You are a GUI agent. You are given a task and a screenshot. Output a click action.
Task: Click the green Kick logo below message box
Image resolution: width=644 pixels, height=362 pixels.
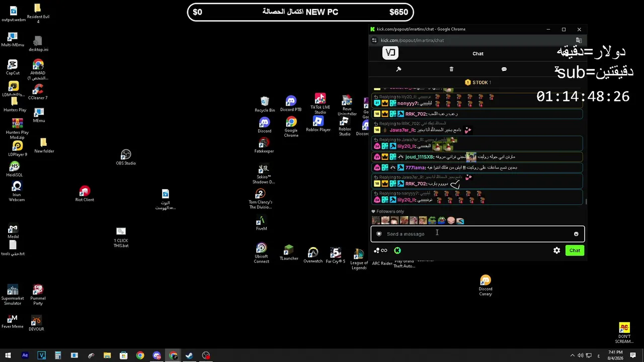397,250
